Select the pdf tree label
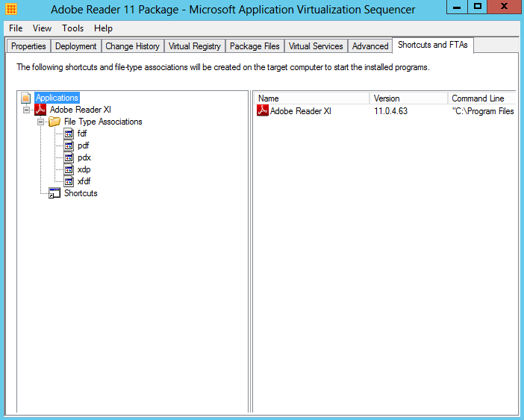The image size is (524, 420). click(x=83, y=145)
